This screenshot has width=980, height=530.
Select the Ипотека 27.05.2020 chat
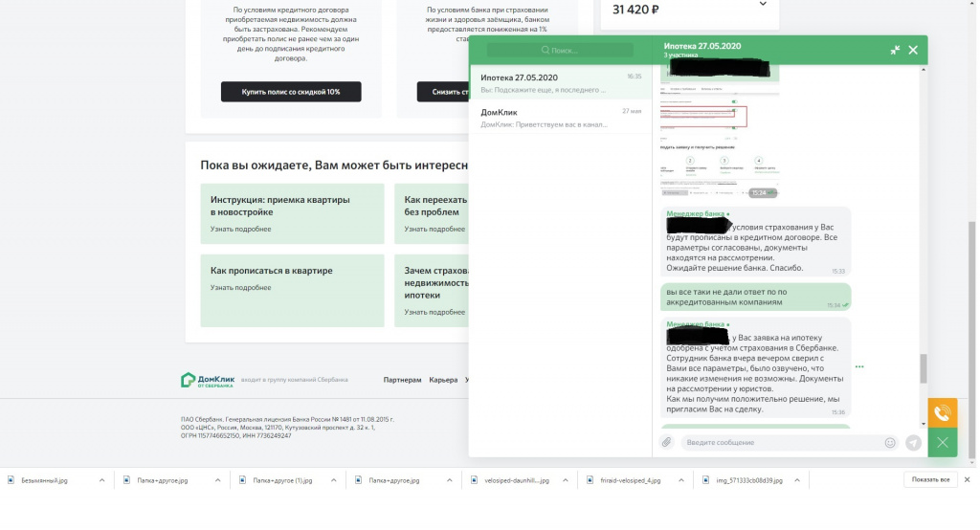click(x=561, y=82)
